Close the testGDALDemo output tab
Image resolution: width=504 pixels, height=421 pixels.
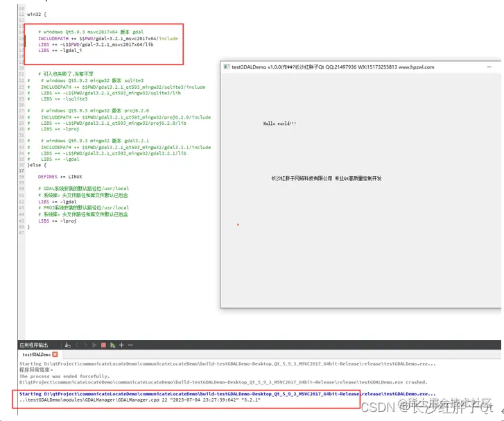click(55, 354)
